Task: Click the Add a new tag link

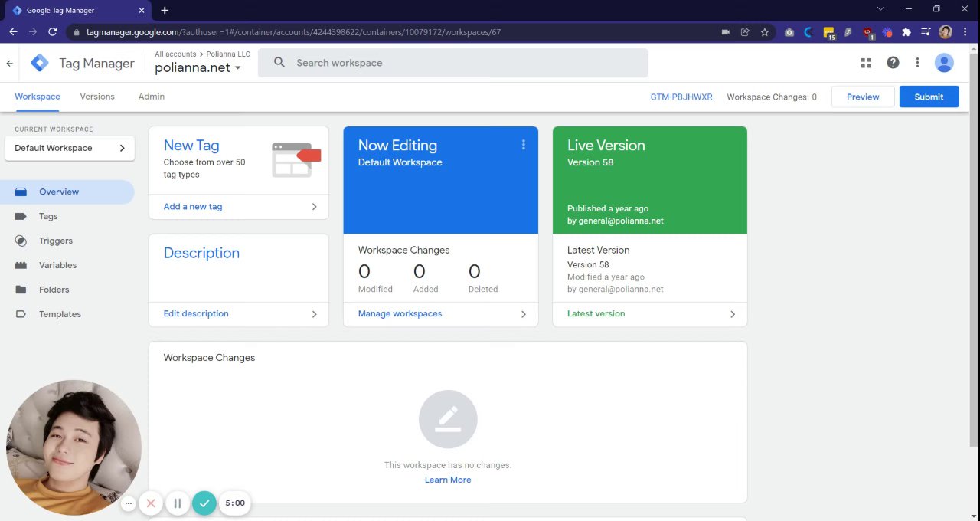Action: click(193, 207)
